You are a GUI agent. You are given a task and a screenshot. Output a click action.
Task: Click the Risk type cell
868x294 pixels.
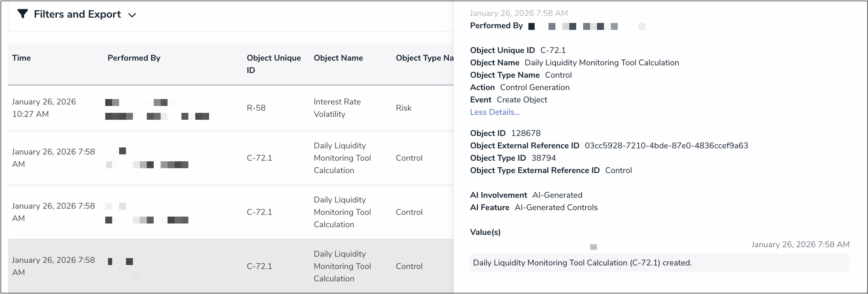click(x=403, y=108)
